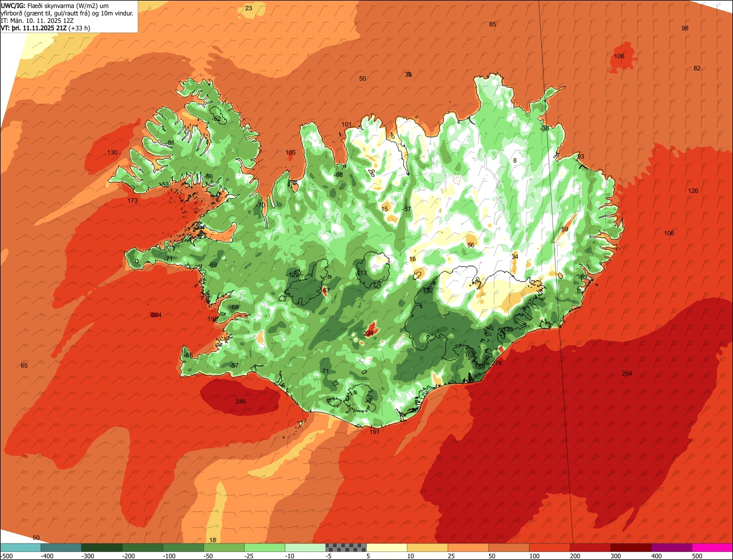This screenshot has width=733, height=560.
Task: Click the legend label -500
Action: tap(6, 556)
